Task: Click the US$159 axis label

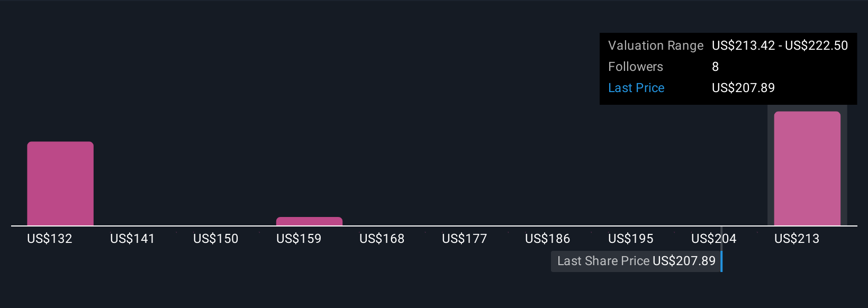Action: 299,239
